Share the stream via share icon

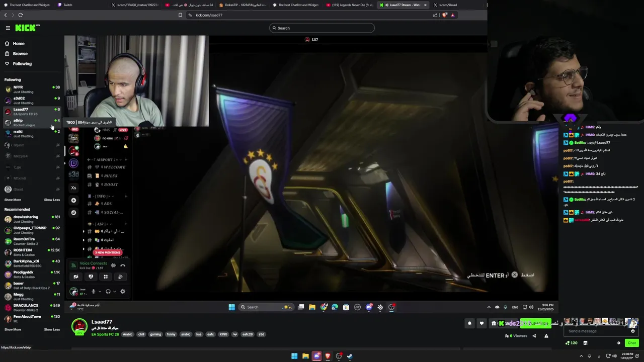534,336
